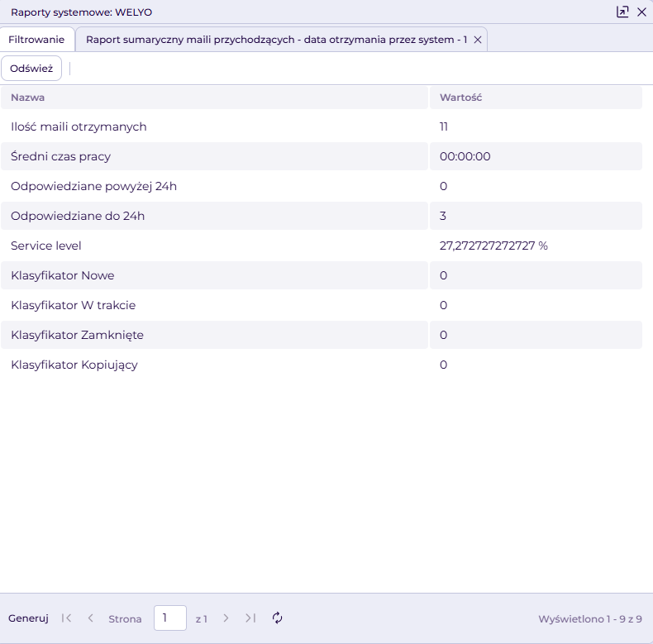Click the page number input field
653x644 pixels.
[170, 618]
